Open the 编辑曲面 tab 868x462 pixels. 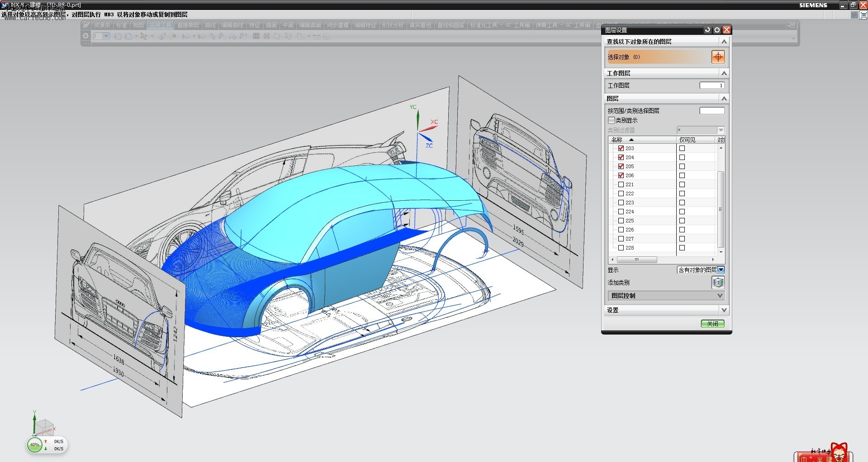point(310,25)
